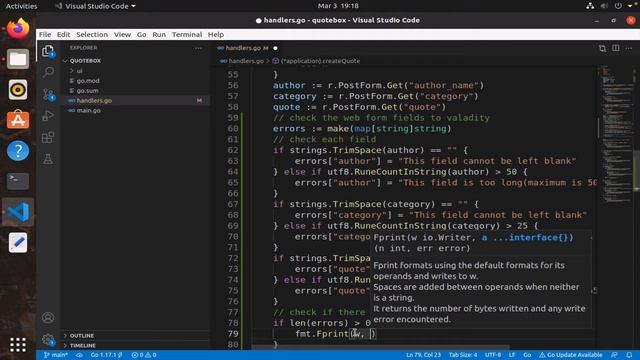Open the Manage gear icon
The height and width of the screenshot is (360, 640).
[x=48, y=339]
